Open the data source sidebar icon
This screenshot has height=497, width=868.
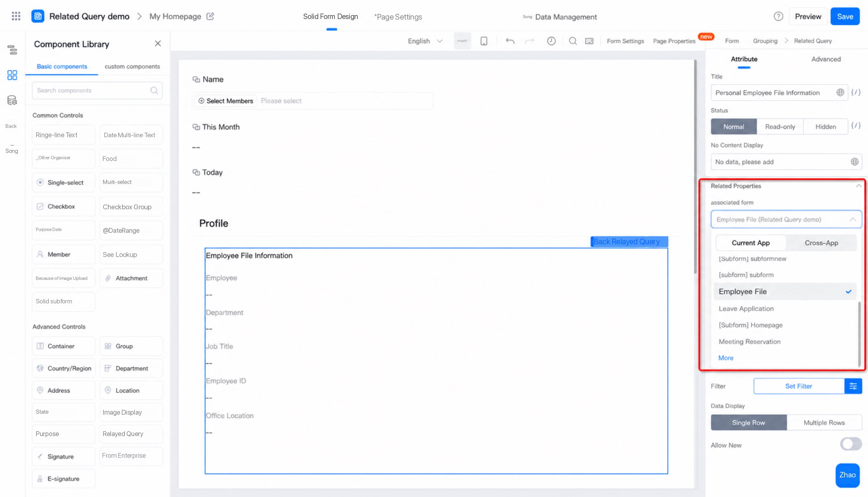[x=12, y=100]
